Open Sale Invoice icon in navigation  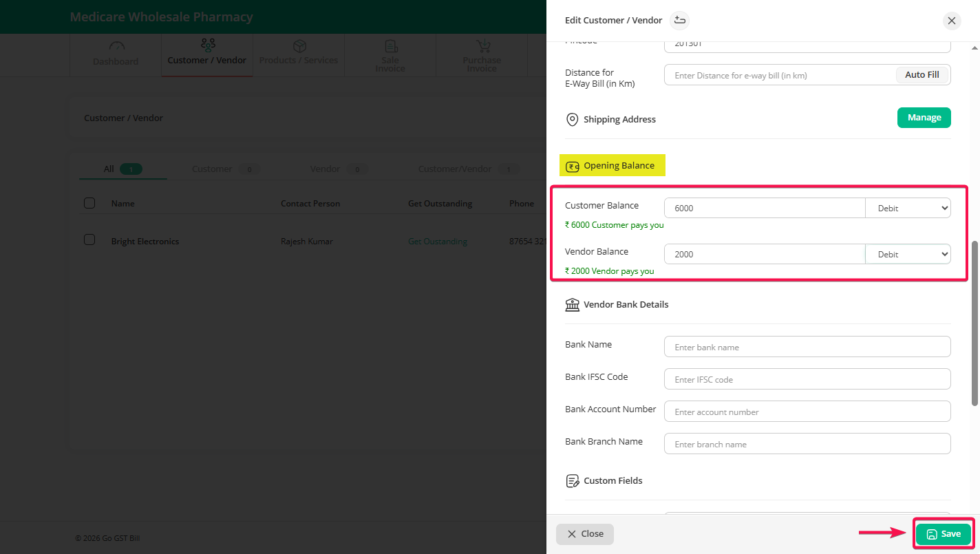click(x=390, y=47)
